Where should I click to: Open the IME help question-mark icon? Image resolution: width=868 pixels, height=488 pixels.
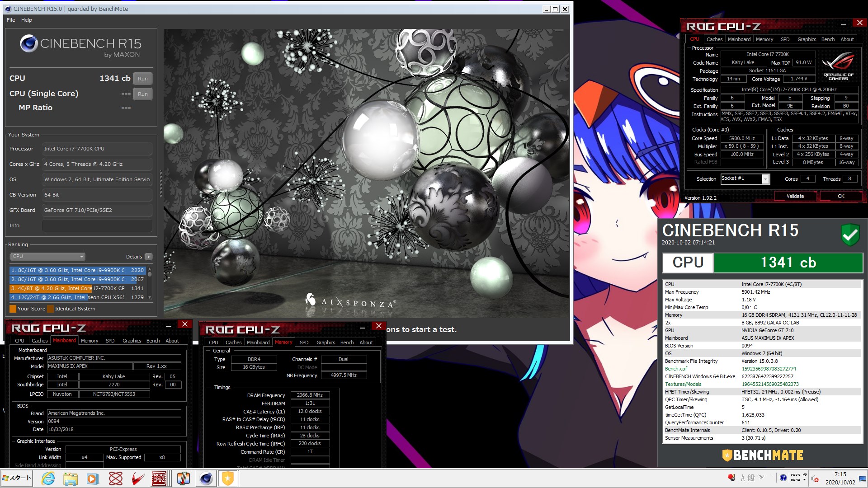[783, 478]
